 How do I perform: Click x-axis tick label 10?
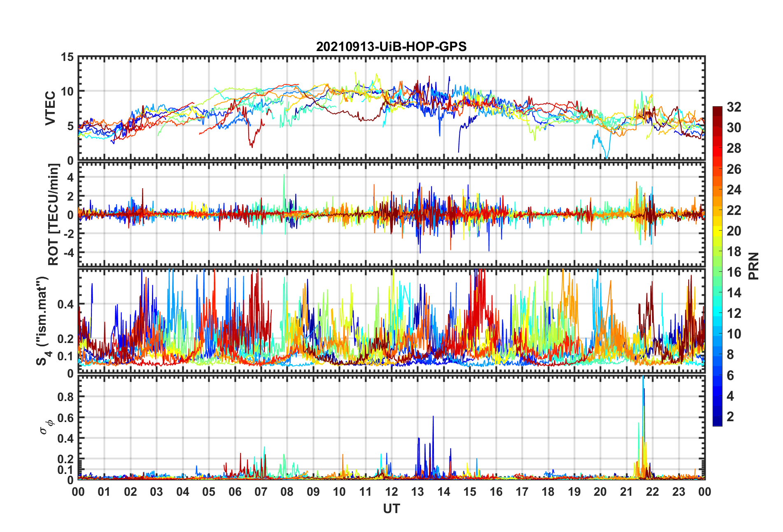pyautogui.click(x=339, y=492)
